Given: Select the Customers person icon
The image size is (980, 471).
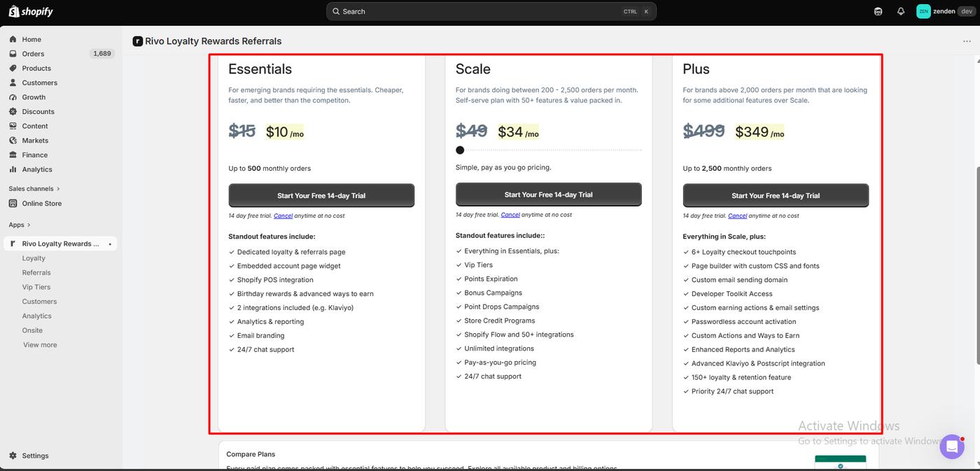Looking at the screenshot, I should [13, 83].
